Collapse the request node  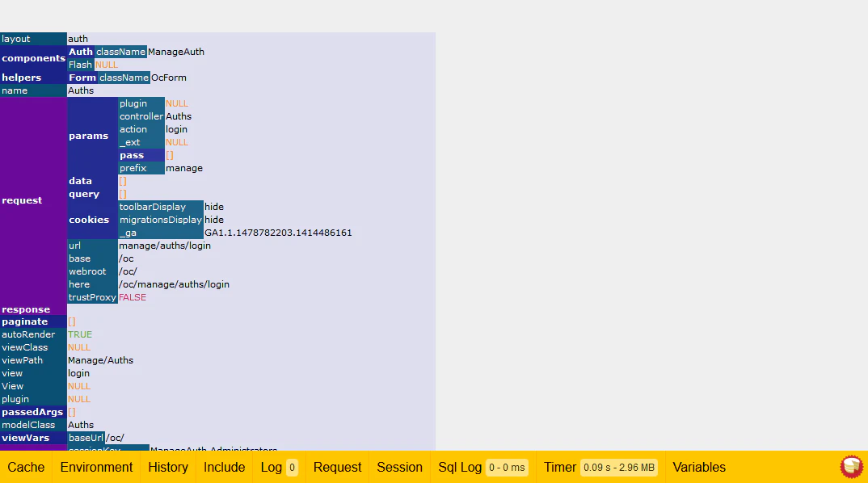(x=33, y=200)
